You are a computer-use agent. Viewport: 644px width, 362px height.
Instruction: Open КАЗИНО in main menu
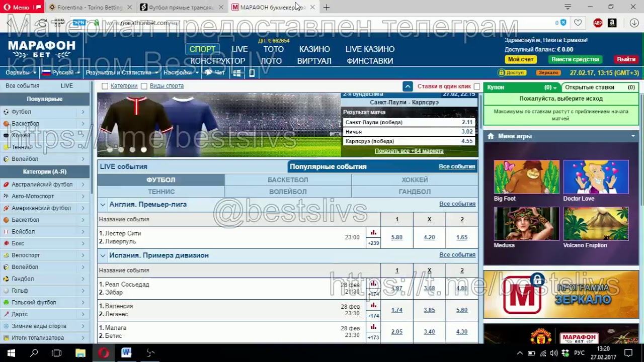coord(314,49)
